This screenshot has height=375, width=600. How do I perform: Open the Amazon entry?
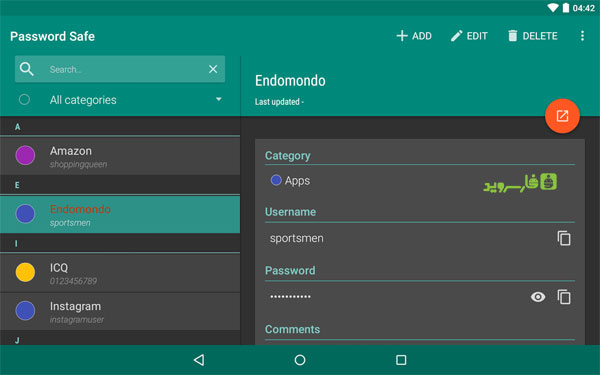click(x=120, y=157)
